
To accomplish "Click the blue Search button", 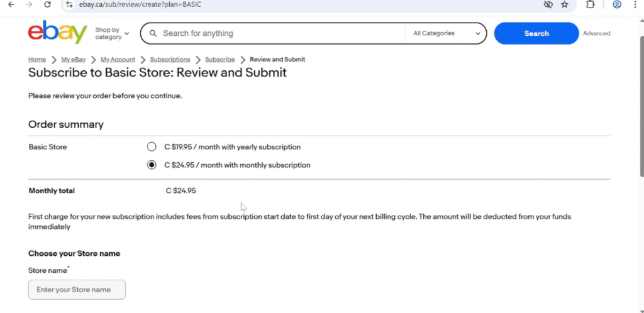I will [x=536, y=33].
